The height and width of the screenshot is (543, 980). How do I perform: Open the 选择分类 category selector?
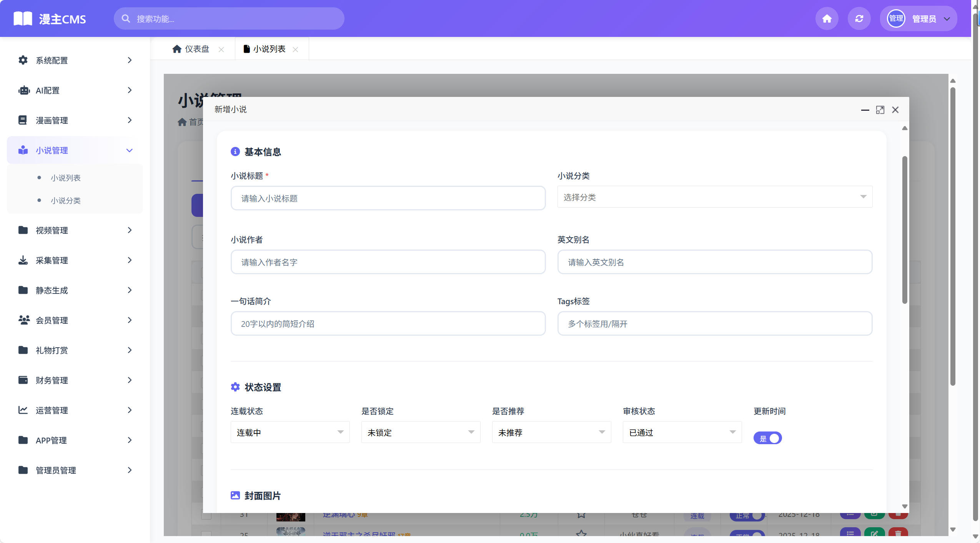pyautogui.click(x=714, y=197)
